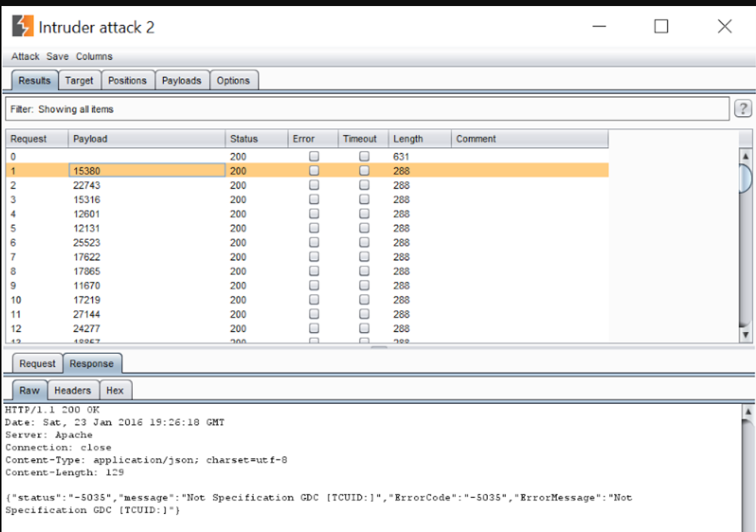The width and height of the screenshot is (756, 532).
Task: Click the Server: Apache header line
Action: coord(48,435)
